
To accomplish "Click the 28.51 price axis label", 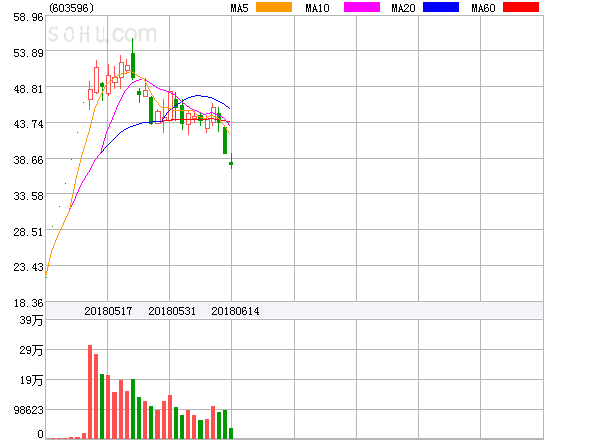I will point(28,232).
